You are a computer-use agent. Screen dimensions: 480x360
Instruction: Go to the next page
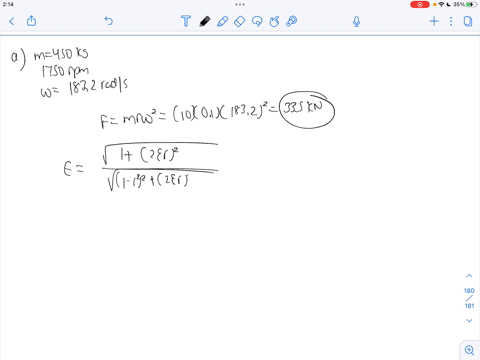coord(469,320)
